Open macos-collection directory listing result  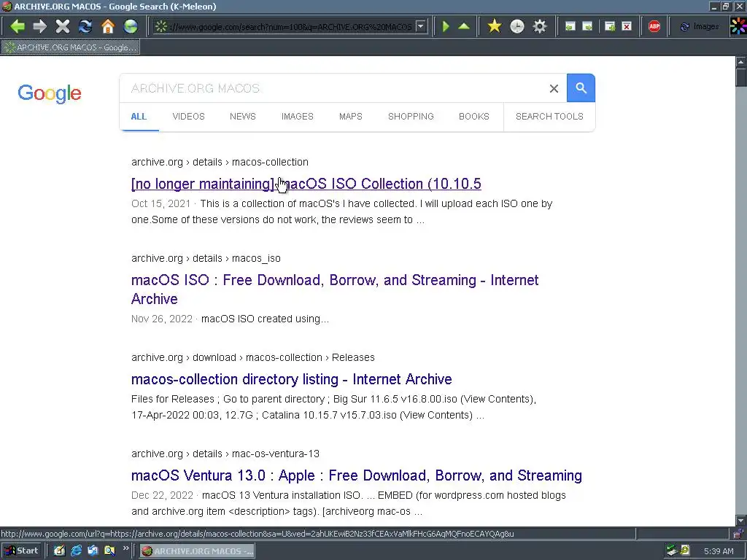pyautogui.click(x=292, y=379)
